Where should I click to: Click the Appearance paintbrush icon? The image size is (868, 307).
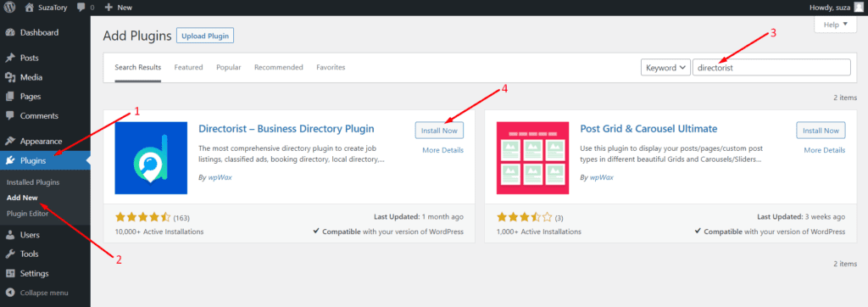point(9,141)
